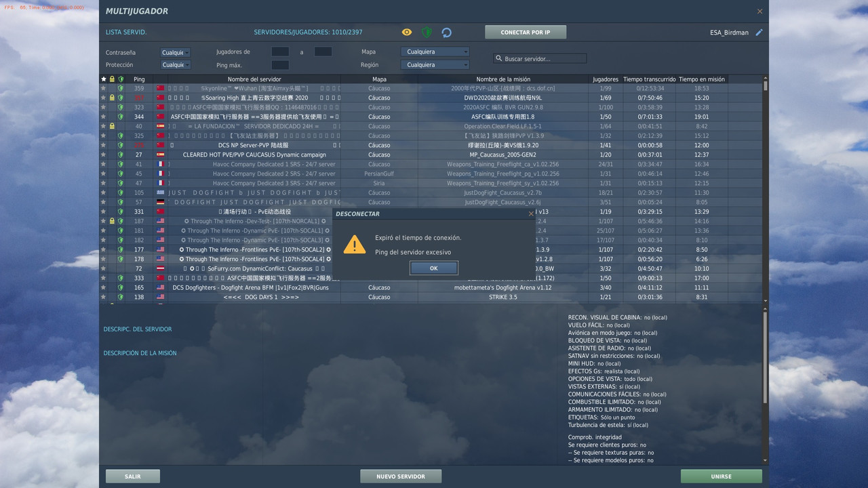Toggle favorite star on SoFurry.com row
Viewport: 868px width, 488px height.
(x=104, y=268)
